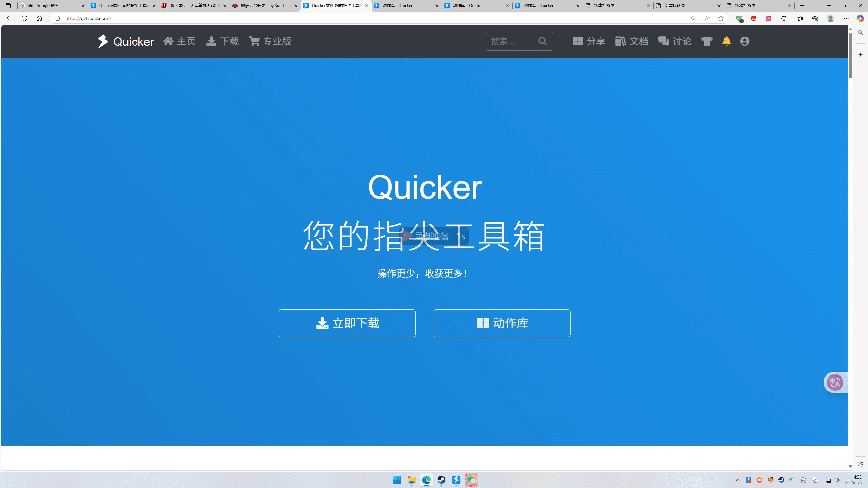The image size is (868, 488).
Task: Open the tab actions menu icon
Action: point(8,6)
